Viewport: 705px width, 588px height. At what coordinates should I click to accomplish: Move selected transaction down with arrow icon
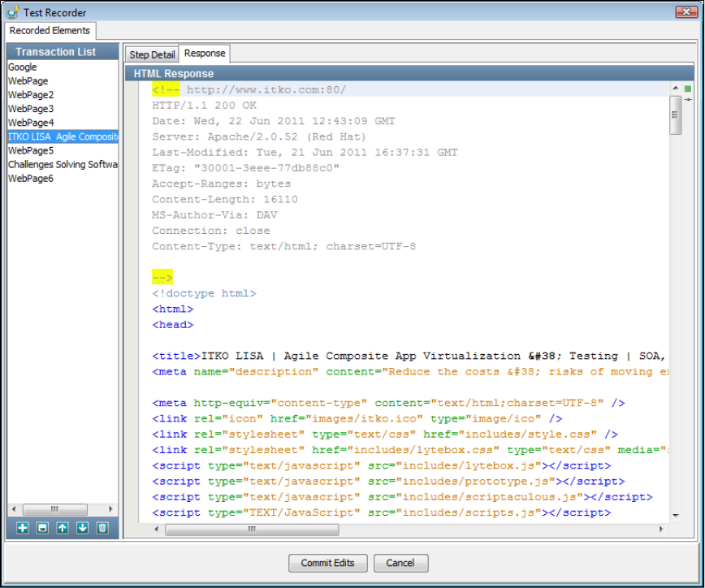82,528
